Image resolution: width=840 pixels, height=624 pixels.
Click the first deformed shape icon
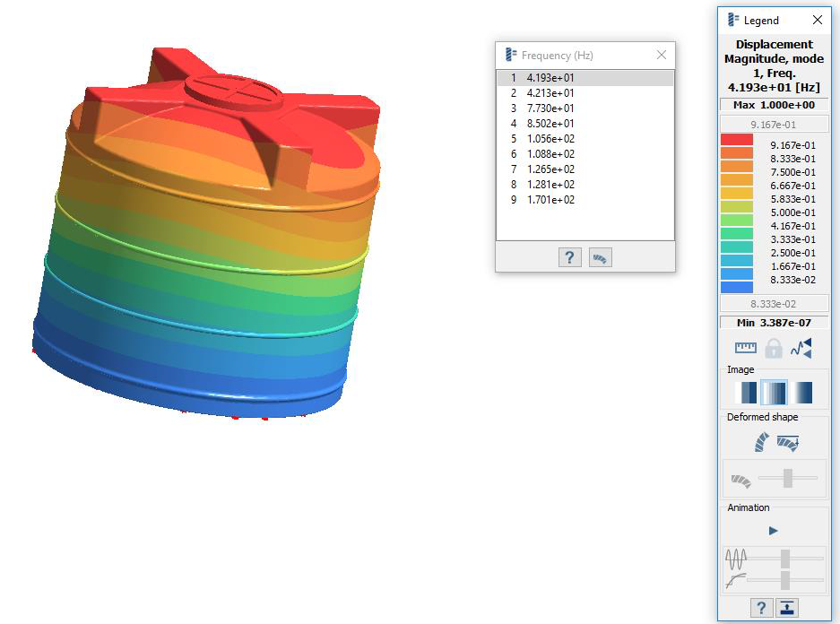point(760,442)
